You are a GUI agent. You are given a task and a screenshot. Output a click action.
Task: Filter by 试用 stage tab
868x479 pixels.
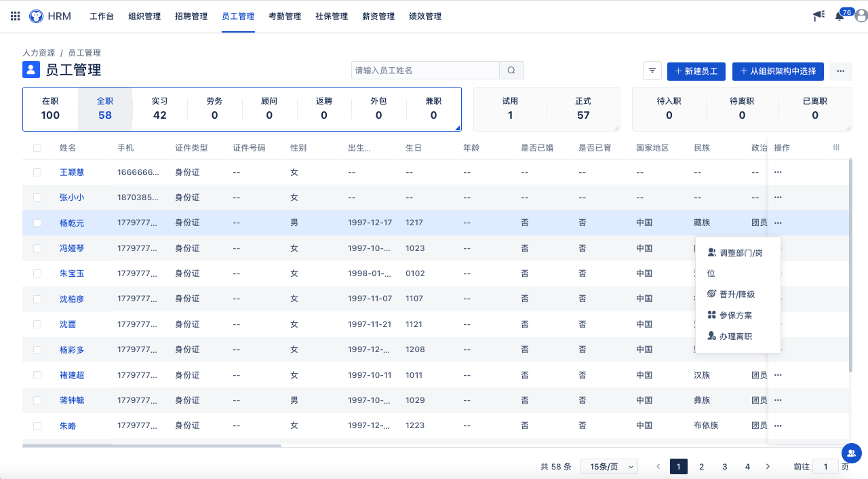coord(510,109)
